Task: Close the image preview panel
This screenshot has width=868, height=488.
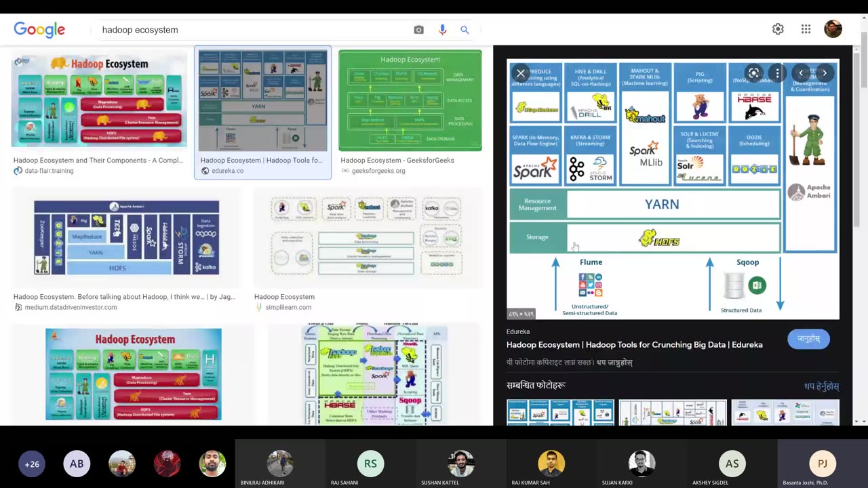Action: click(x=521, y=73)
